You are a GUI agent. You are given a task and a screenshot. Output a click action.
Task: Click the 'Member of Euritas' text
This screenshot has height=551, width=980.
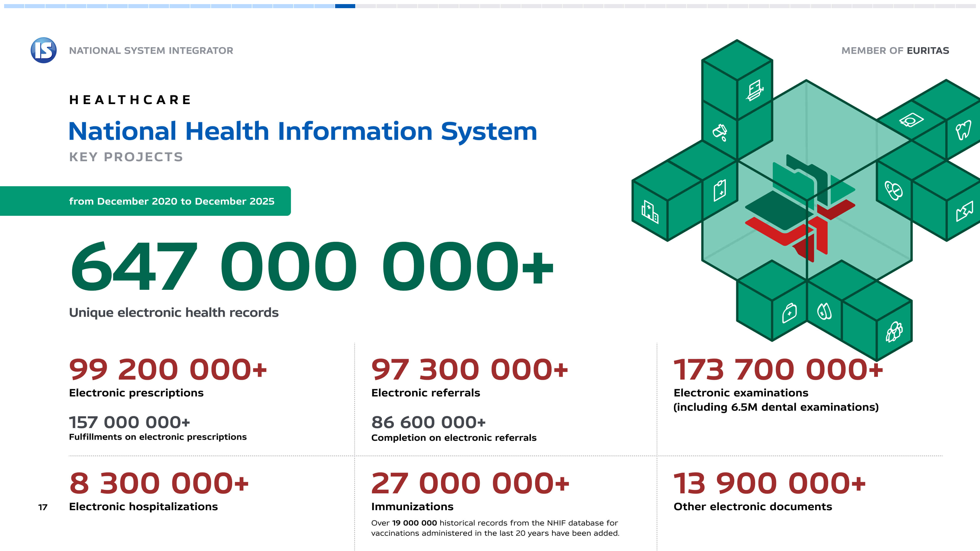(x=895, y=51)
